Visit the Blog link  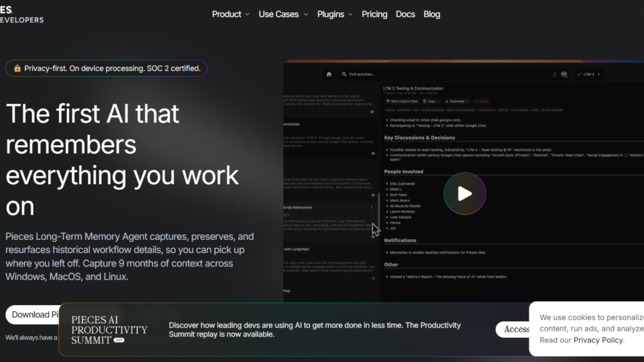tap(432, 14)
